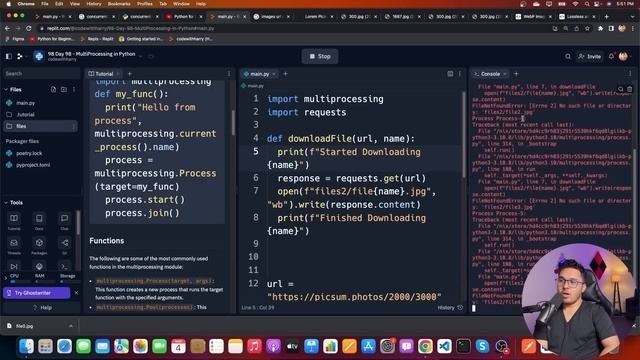This screenshot has height=360, width=640.
Task: Bookmark this page with star icon
Action: click(587, 29)
